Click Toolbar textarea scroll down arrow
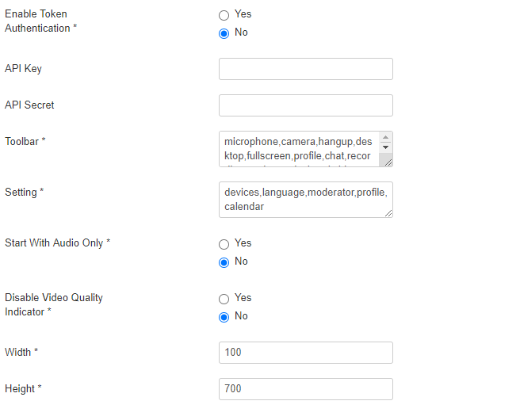This screenshot has height=420, width=520. 386,147
